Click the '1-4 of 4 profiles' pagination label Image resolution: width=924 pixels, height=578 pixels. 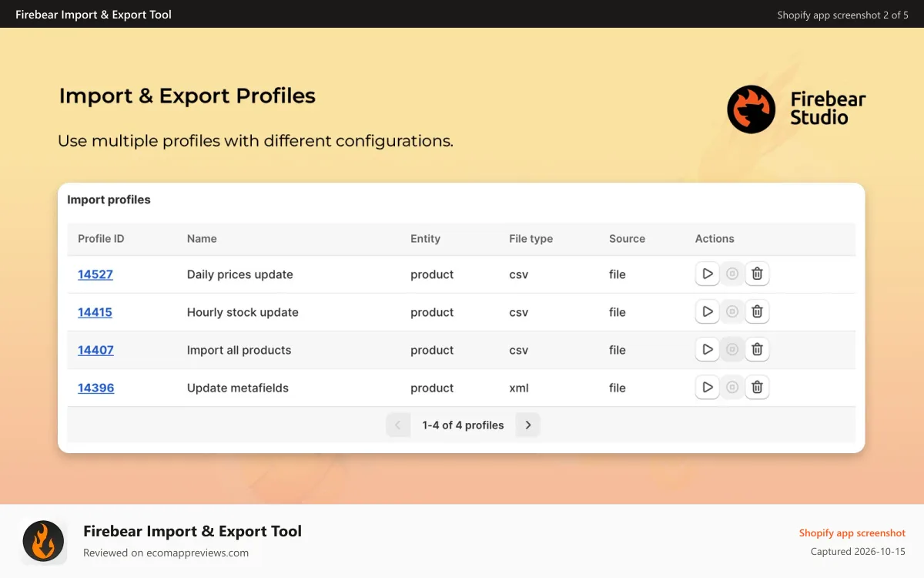click(463, 425)
